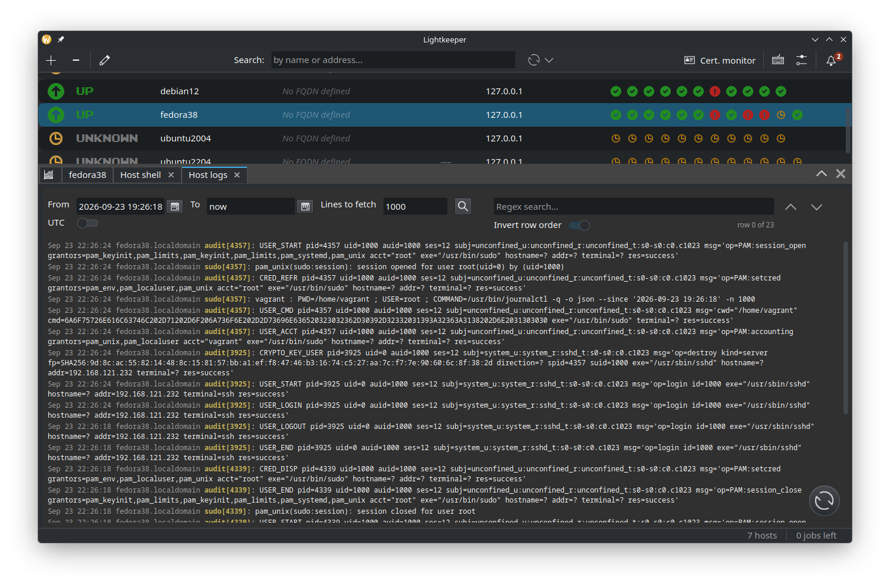Click the Regex search field
890x588 pixels.
(x=634, y=206)
